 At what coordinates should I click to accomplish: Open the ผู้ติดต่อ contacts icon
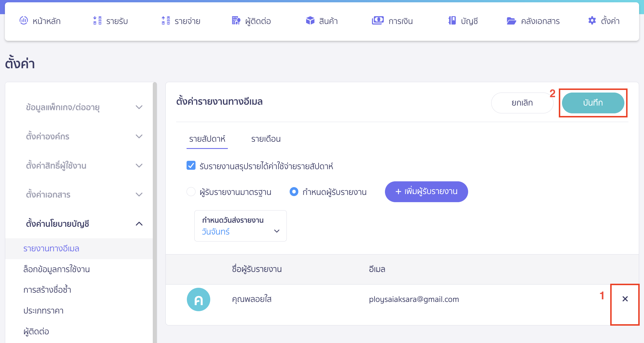pyautogui.click(x=236, y=21)
